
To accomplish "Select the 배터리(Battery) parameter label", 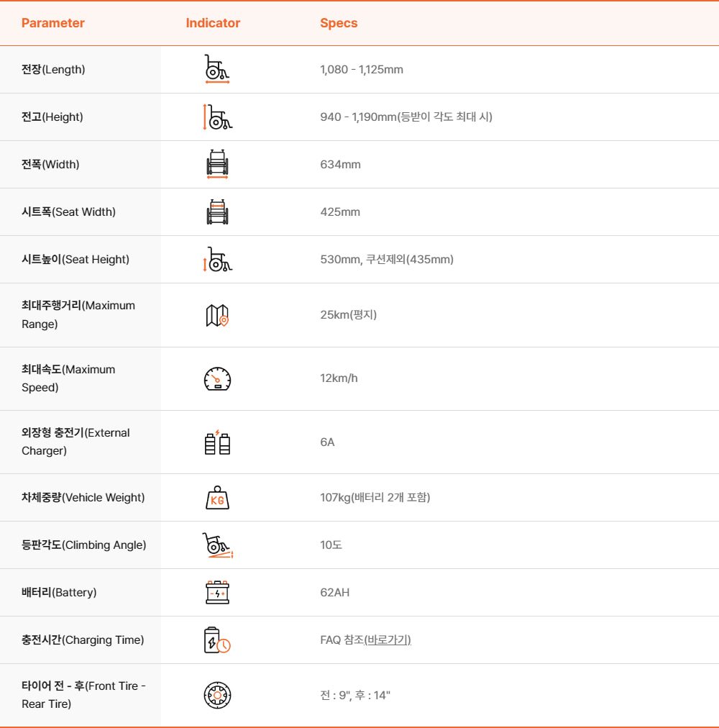I will coord(59,593).
